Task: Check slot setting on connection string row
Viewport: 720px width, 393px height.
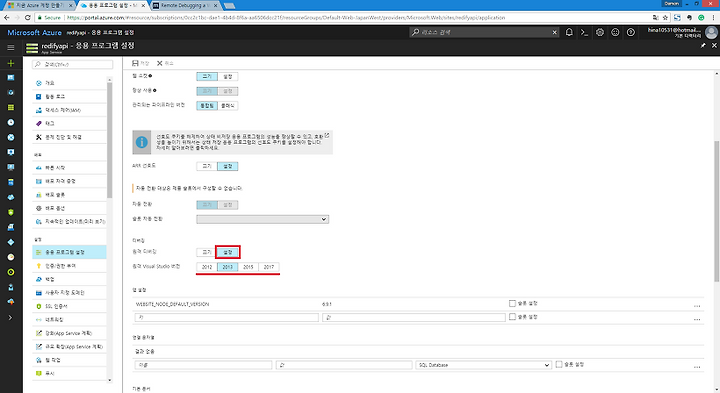Action: pyautogui.click(x=559, y=365)
